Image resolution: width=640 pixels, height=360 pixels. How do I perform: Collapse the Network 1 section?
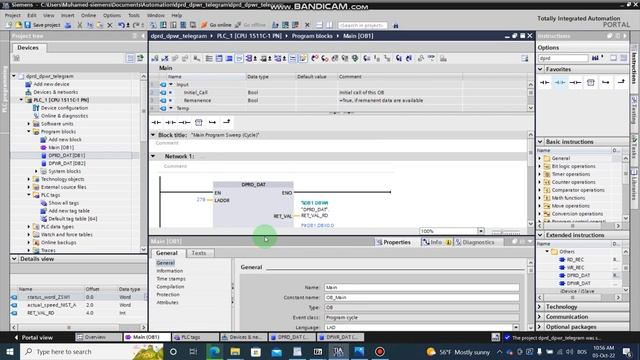[153, 156]
